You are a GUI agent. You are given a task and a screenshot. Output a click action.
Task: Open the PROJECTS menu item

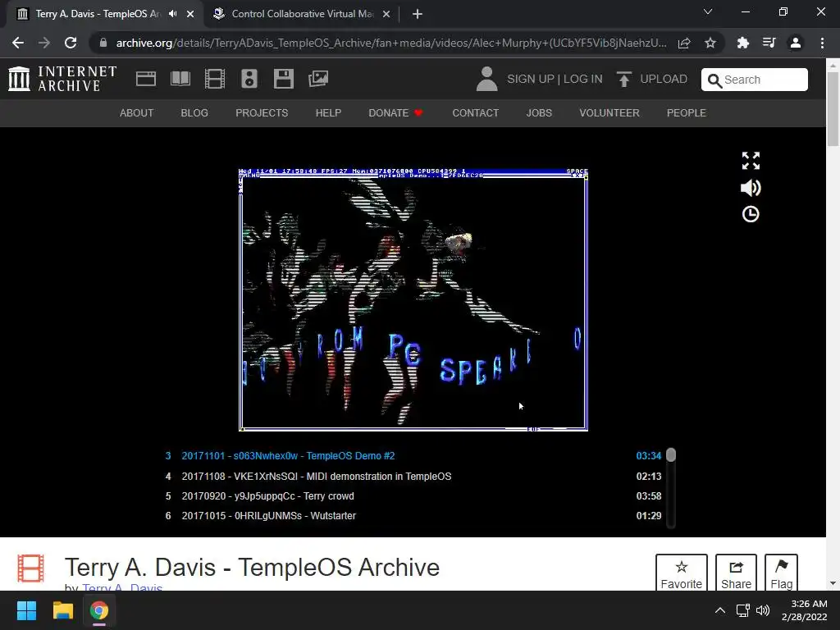(262, 113)
